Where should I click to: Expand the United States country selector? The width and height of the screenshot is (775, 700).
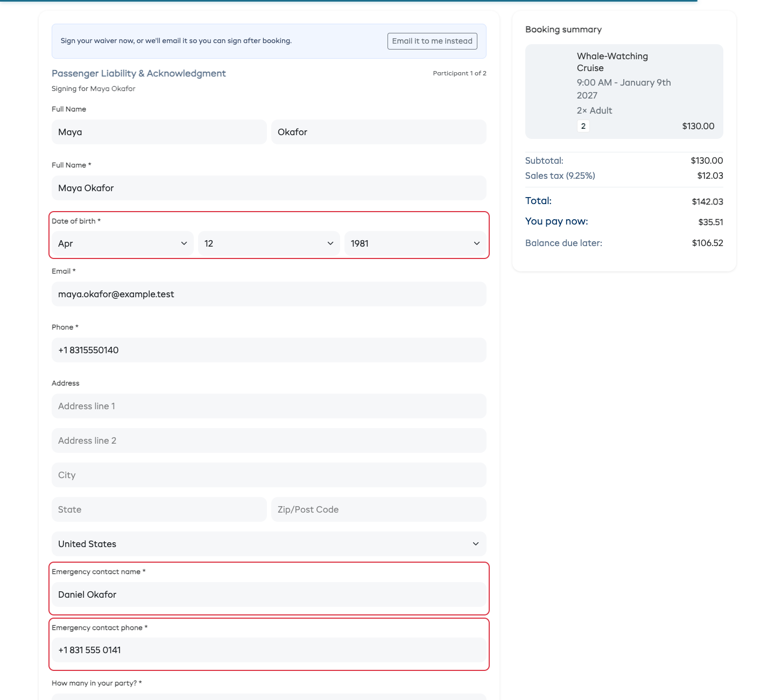click(269, 544)
